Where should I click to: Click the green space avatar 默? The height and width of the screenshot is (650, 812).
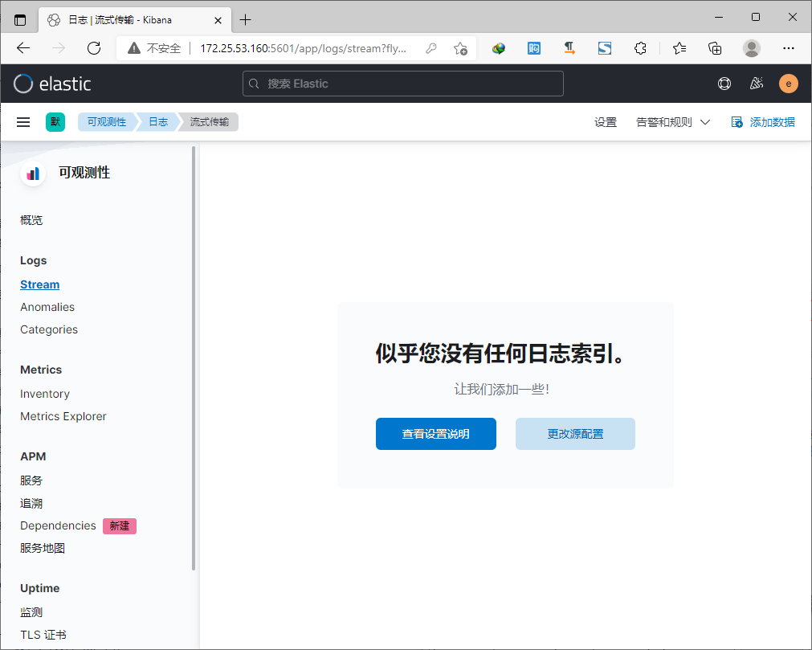[55, 122]
